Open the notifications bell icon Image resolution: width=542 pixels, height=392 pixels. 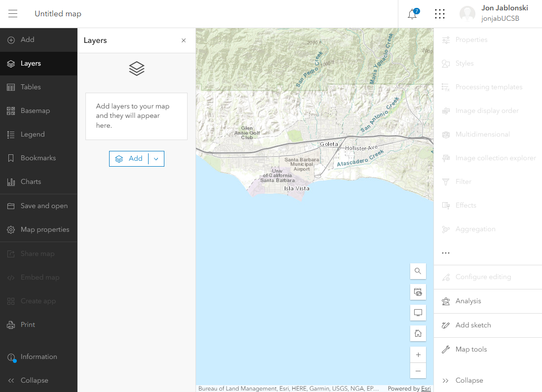click(x=412, y=14)
